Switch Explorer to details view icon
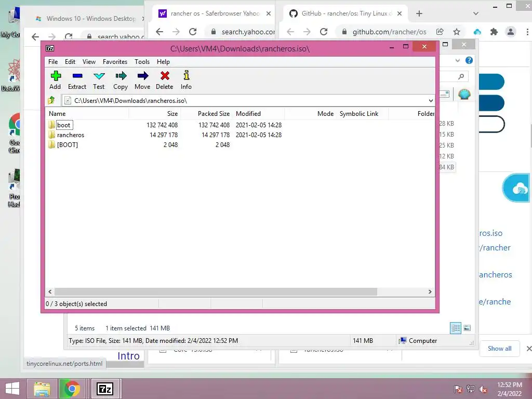Screen dimensions: 532x399 point(455,328)
